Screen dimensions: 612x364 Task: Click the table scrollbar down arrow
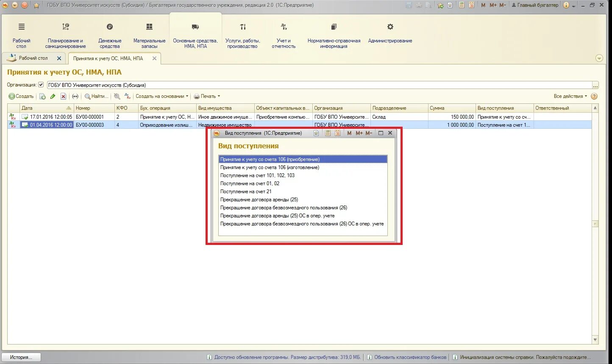pyautogui.click(x=595, y=340)
